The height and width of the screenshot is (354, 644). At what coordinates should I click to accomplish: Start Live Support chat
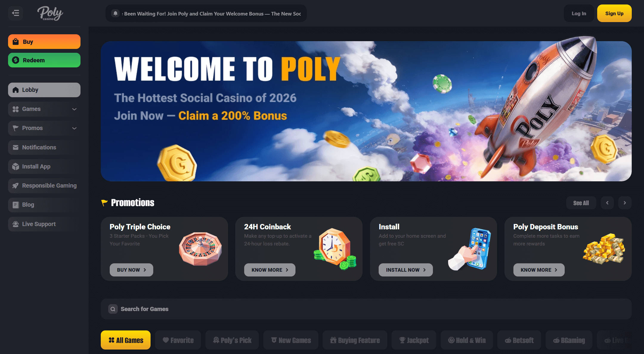(44, 224)
